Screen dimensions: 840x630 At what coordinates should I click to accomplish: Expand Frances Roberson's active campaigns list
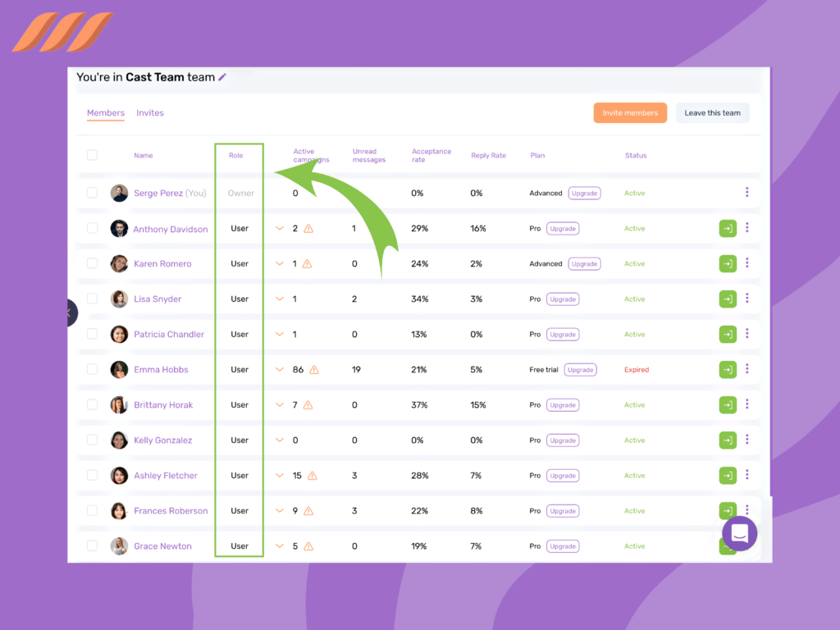coord(279,510)
